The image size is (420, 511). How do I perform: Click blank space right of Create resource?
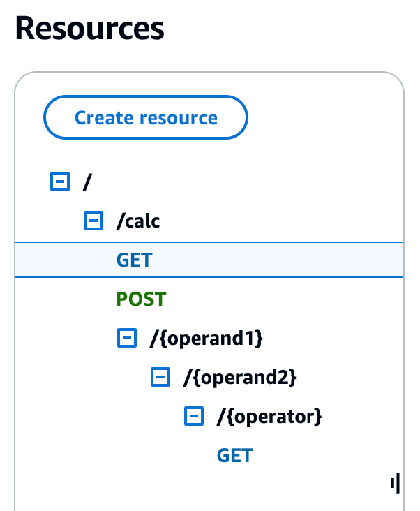point(321,117)
